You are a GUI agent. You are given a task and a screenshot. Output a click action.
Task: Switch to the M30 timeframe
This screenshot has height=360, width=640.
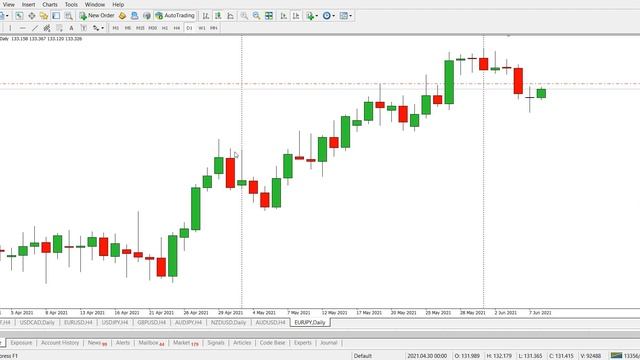coord(153,28)
